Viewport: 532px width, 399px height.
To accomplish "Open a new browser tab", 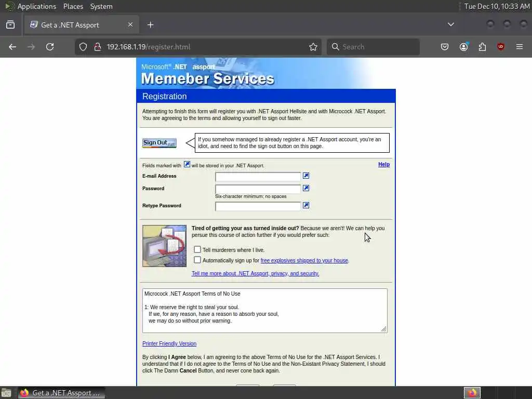I will pos(151,25).
